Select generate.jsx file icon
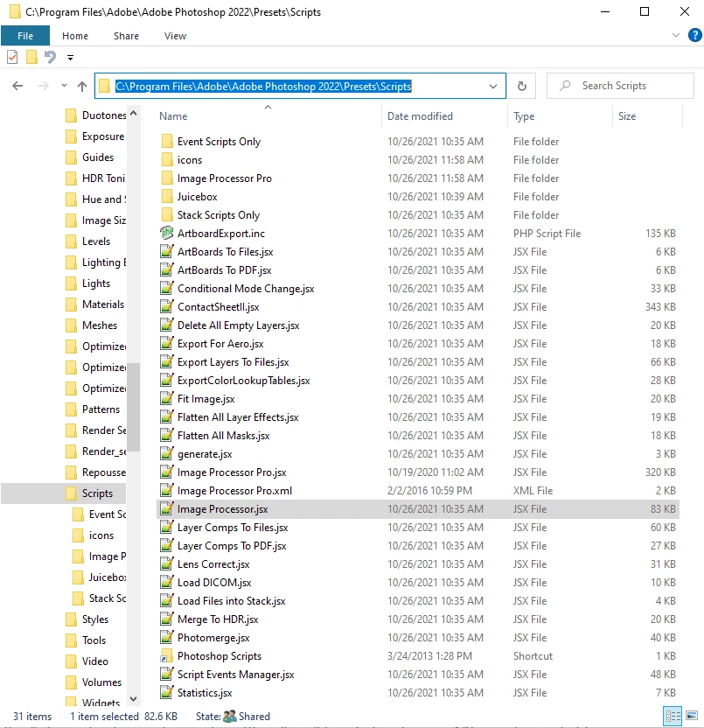704x728 pixels. click(167, 453)
